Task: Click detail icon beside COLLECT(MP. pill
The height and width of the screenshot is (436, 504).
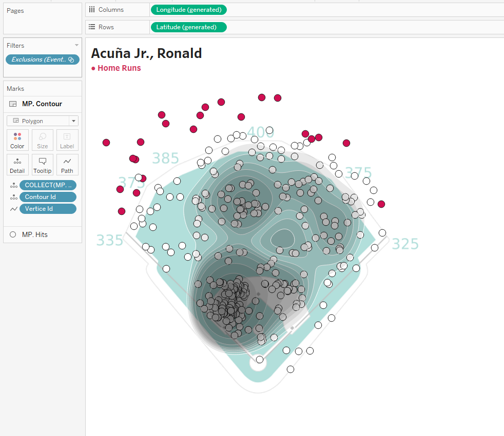Action: (x=13, y=185)
